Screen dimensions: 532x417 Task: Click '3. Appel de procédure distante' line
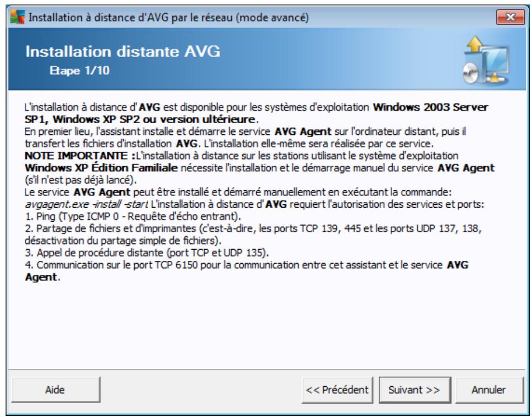point(147,253)
